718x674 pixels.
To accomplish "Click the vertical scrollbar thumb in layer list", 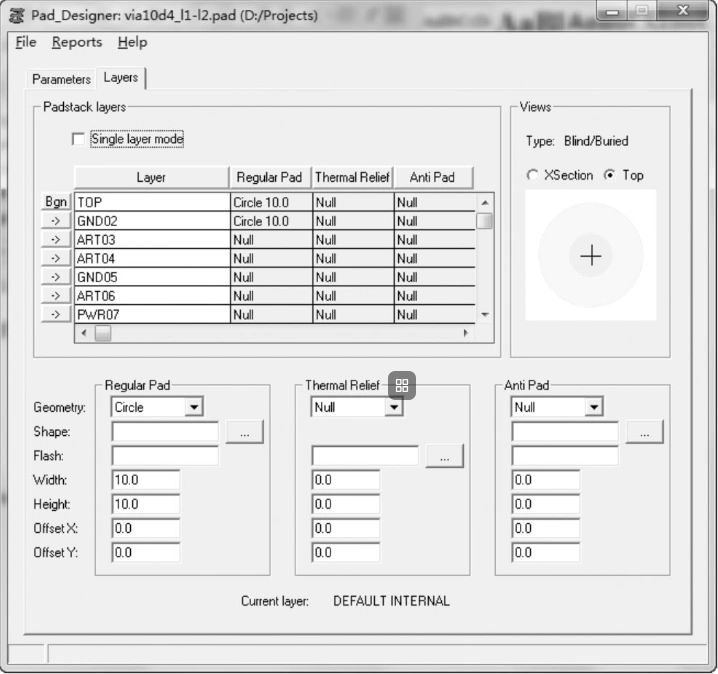I will (484, 221).
